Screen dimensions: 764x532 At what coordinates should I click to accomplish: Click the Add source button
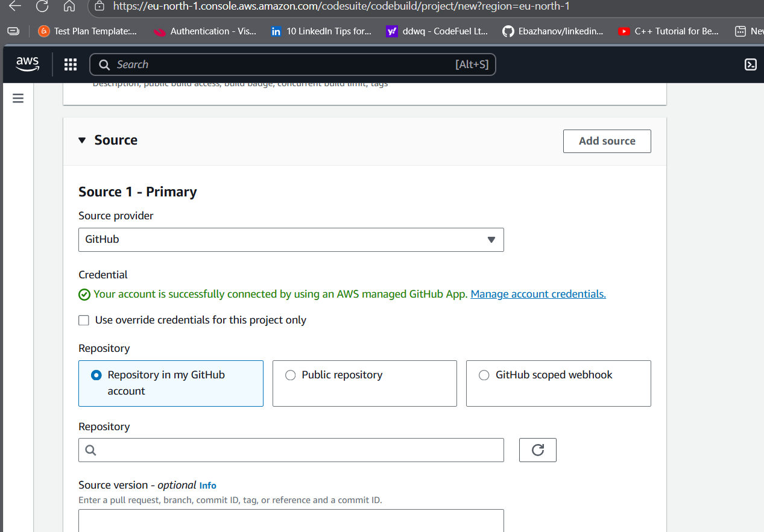pyautogui.click(x=607, y=140)
